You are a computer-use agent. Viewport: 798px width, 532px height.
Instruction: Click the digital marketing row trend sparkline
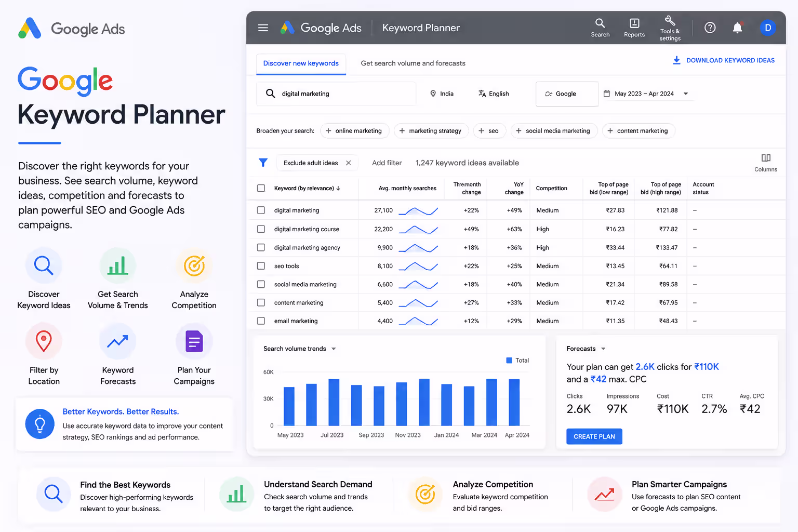(x=418, y=210)
